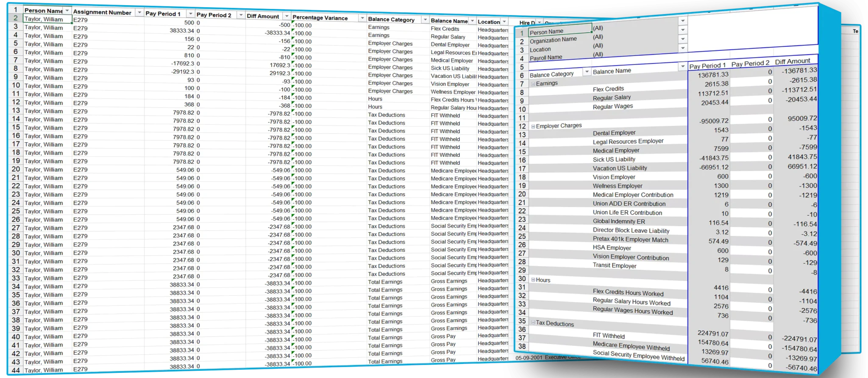868x378 pixels.
Task: Collapse the Earnings group in pivot table
Action: (533, 84)
